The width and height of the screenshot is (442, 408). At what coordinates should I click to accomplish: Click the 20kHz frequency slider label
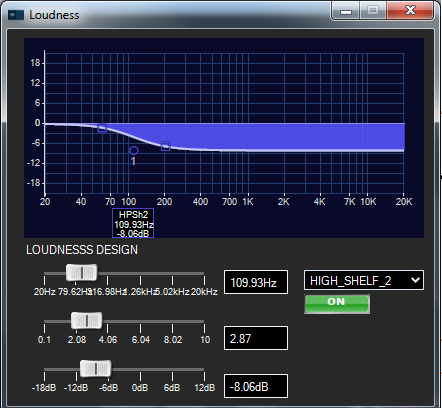pos(204,292)
